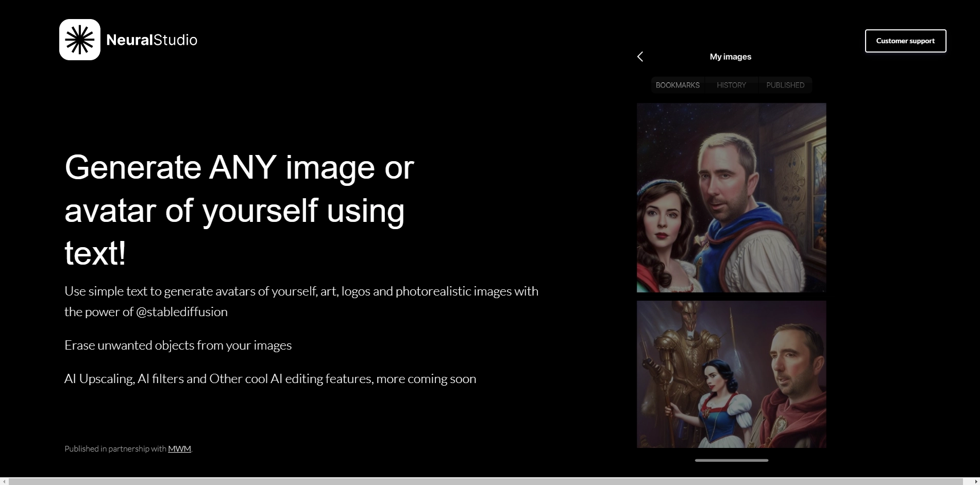Click the "Published in partnership with" text
The width and height of the screenshot is (980, 485).
click(115, 449)
